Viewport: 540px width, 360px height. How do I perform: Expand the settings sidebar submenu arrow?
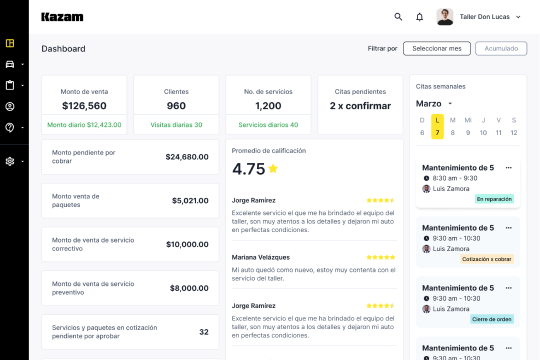[22, 161]
